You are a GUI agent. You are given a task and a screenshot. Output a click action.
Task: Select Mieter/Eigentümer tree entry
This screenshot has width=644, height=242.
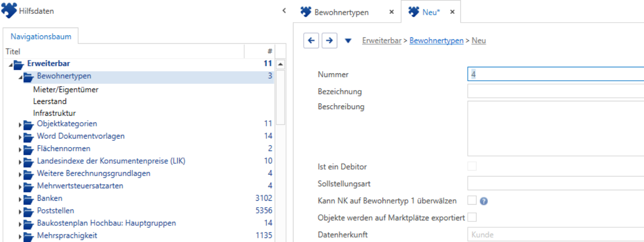pos(66,90)
